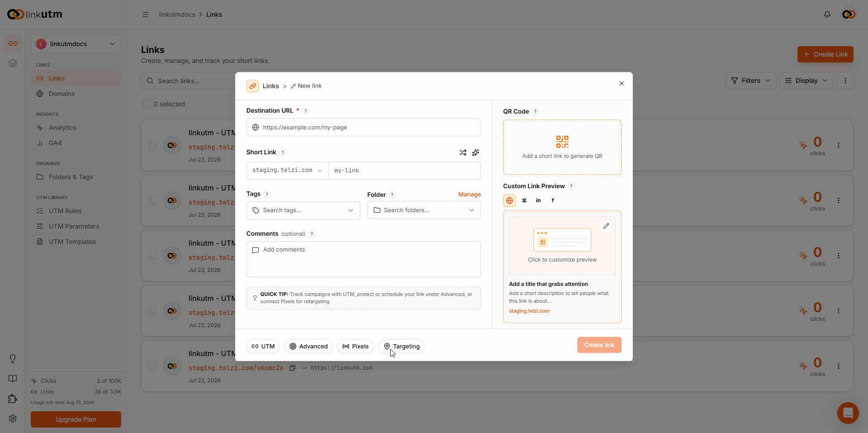Click the shuffle random short link icon
The image size is (868, 433).
(x=463, y=152)
